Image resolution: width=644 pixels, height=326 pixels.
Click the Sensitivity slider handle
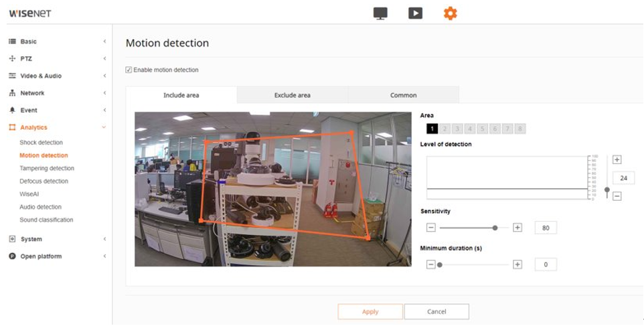tap(495, 228)
